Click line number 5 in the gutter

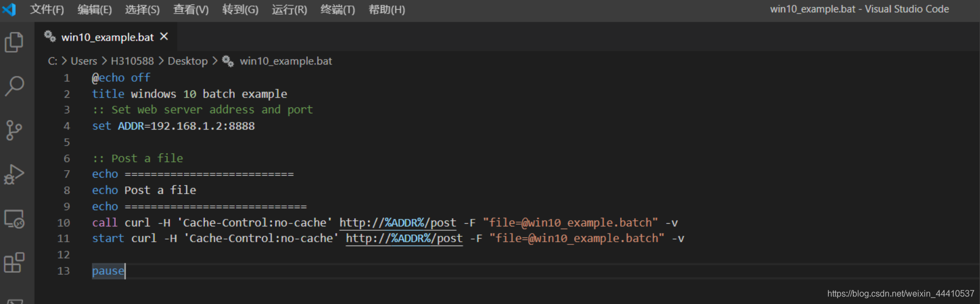[x=67, y=143]
